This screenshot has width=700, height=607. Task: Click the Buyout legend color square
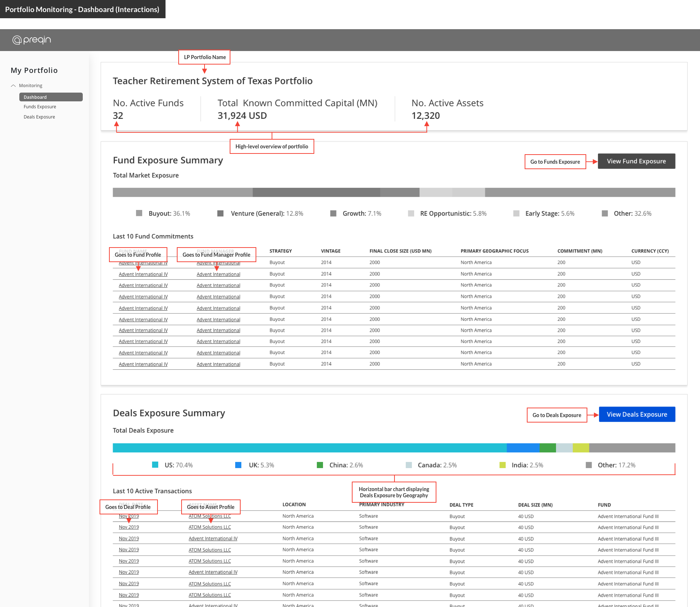coord(139,213)
